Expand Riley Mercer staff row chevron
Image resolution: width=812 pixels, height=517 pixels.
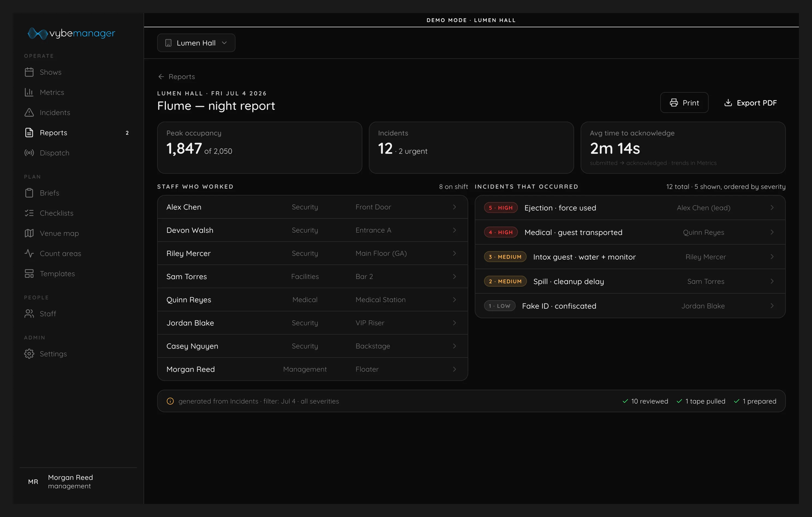454,253
